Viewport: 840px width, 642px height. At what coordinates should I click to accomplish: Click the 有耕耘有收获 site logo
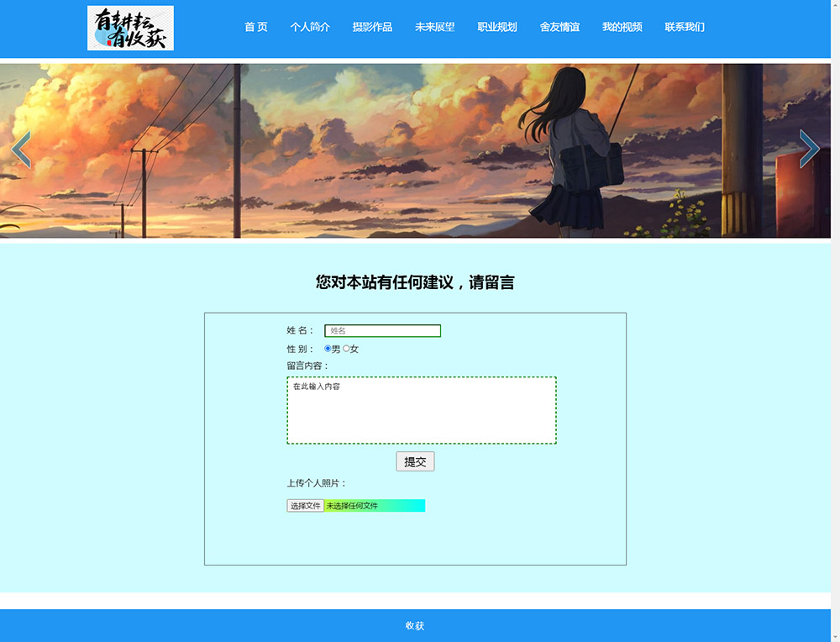coord(130,28)
